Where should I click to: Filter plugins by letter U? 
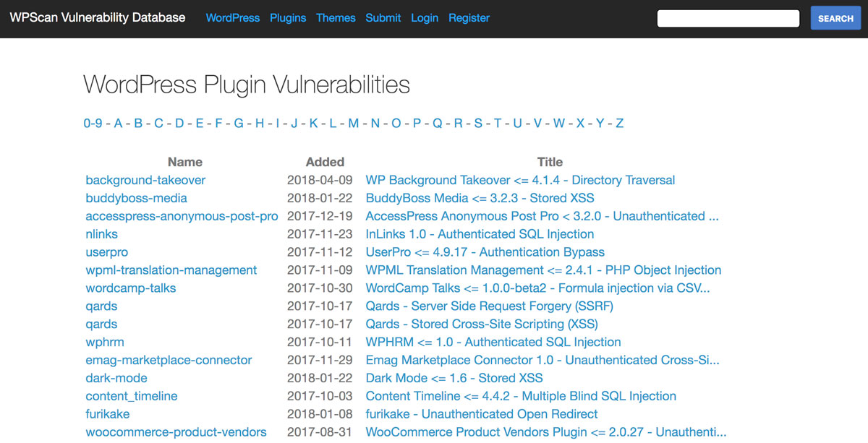pyautogui.click(x=517, y=124)
